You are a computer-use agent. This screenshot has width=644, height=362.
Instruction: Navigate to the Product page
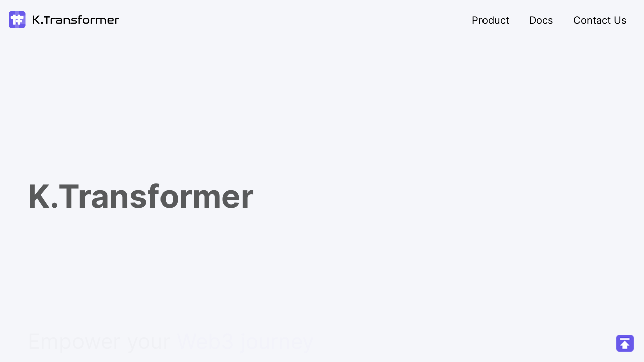click(490, 20)
